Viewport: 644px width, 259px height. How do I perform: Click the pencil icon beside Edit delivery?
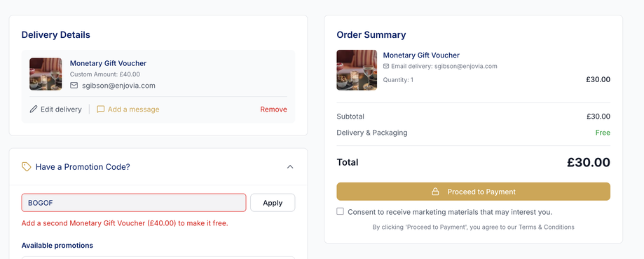click(x=33, y=109)
